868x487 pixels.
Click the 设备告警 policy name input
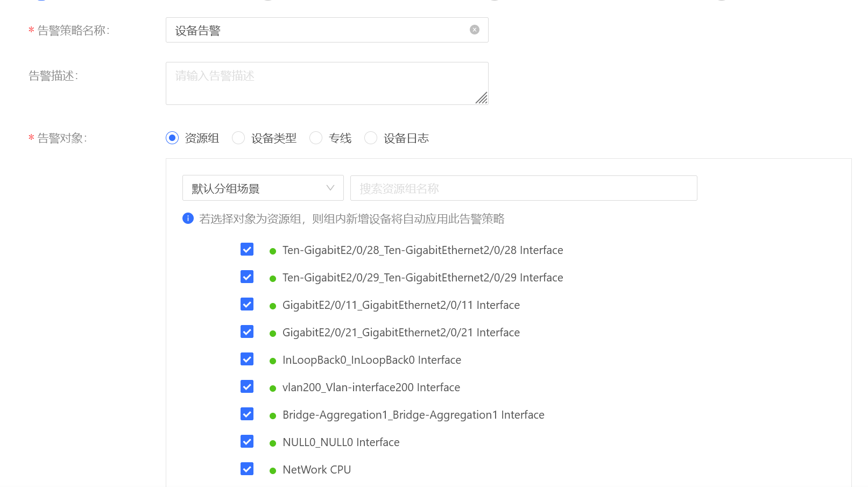click(x=317, y=30)
